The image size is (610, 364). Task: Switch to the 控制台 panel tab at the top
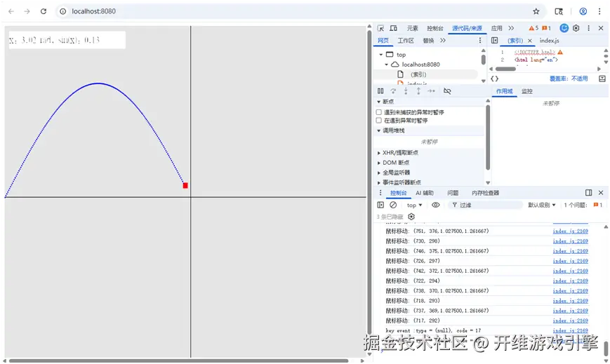click(435, 28)
